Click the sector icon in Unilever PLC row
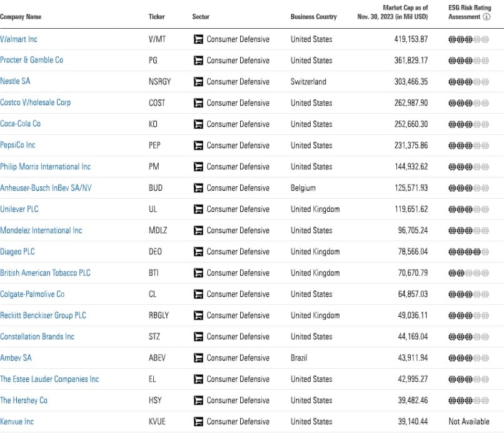This screenshot has height=433, width=504. pos(198,209)
